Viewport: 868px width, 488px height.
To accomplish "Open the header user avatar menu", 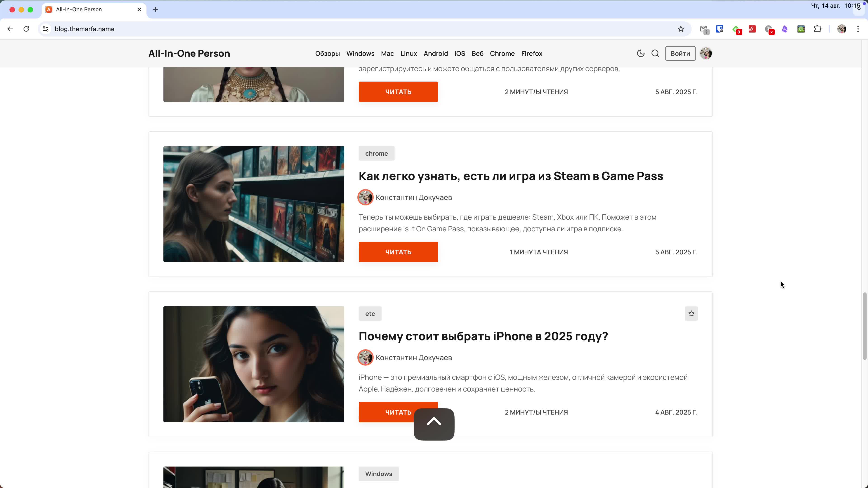I will 705,54.
